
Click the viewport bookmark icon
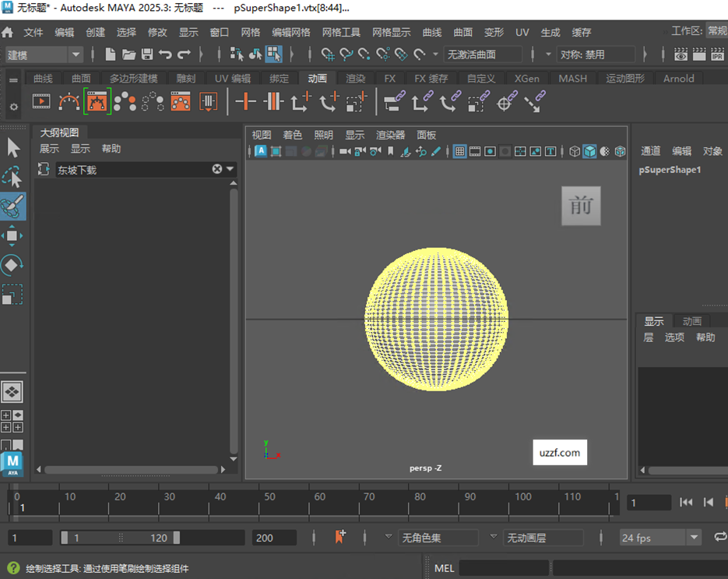[390, 151]
